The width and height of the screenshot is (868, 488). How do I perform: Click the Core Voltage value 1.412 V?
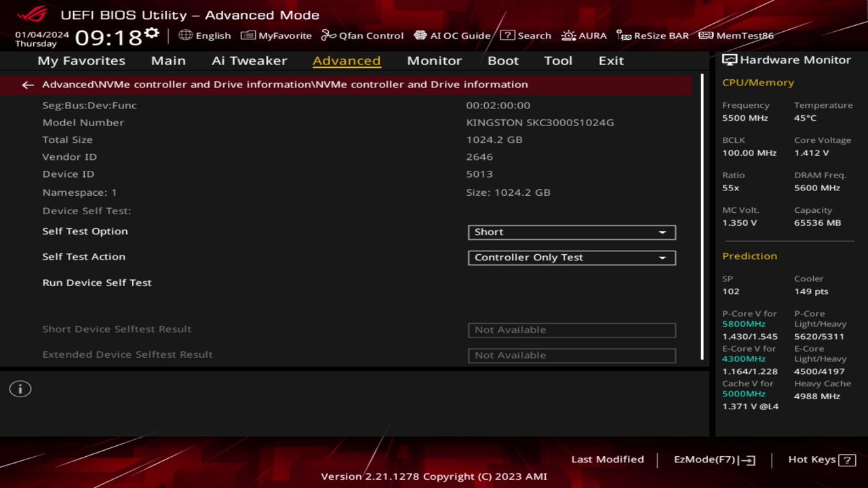tap(811, 153)
